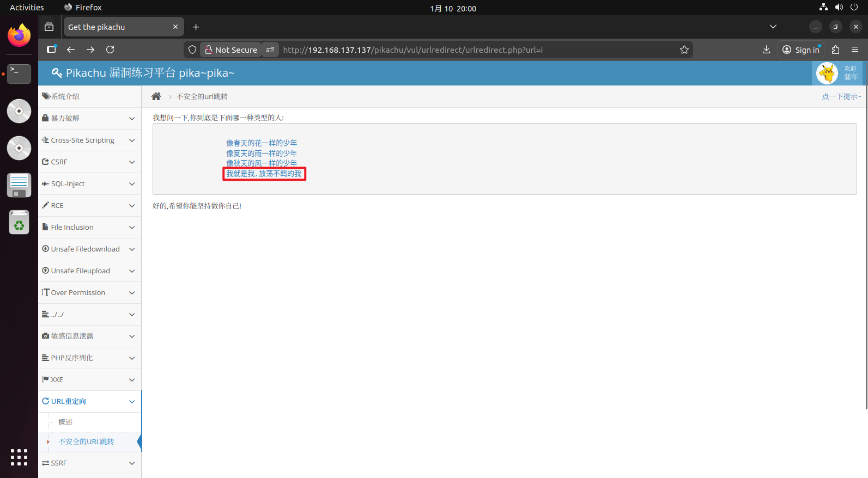Screen dimensions: 868x478
Task: Expand the ../../ directory traversal menu
Action: point(90,314)
